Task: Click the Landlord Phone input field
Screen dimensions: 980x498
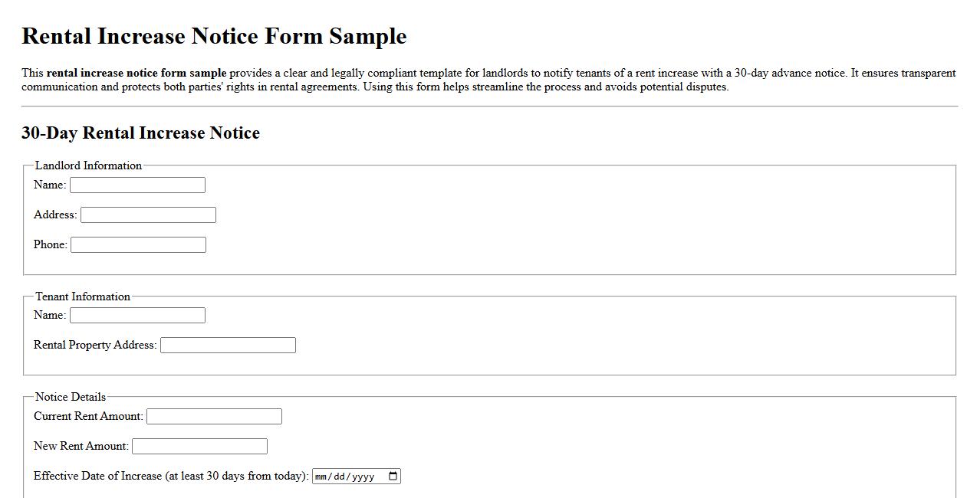Action: (138, 244)
